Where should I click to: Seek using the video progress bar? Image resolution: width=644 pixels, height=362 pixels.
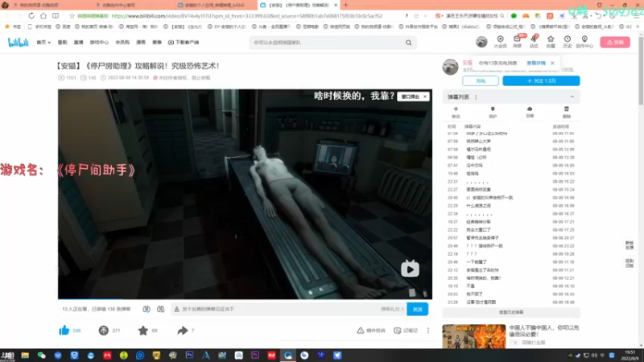pos(245,298)
